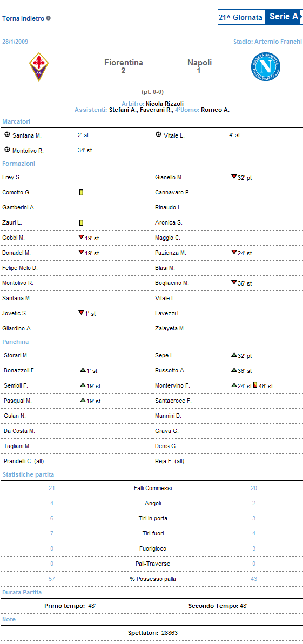This screenshot has height=644, width=303.
Task: Click the Fiorentina team name
Action: [x=123, y=63]
